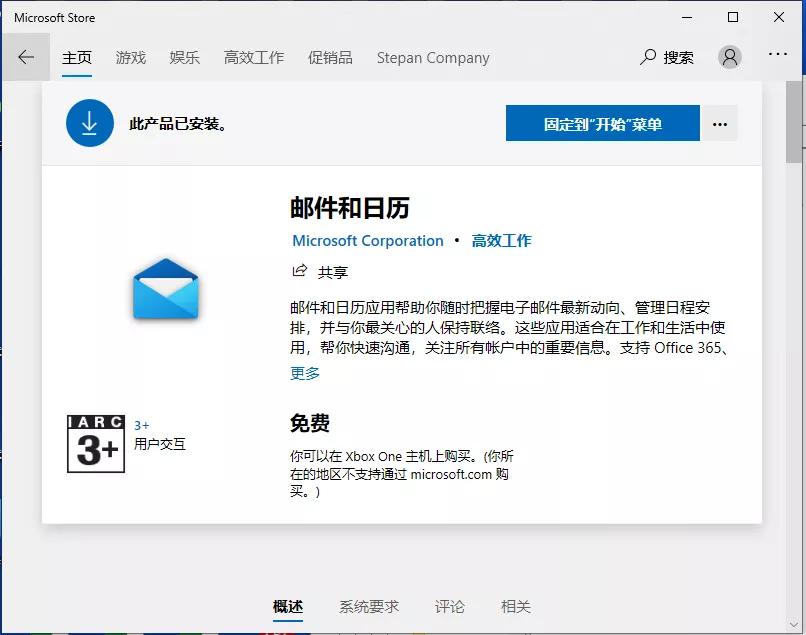This screenshot has height=635, width=806.
Task: Open the more options next to pin button
Action: [719, 123]
